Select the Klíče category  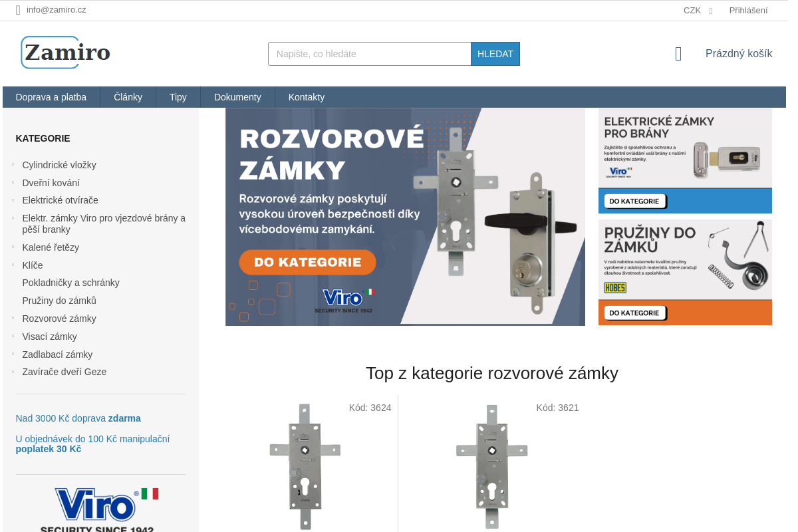33,265
